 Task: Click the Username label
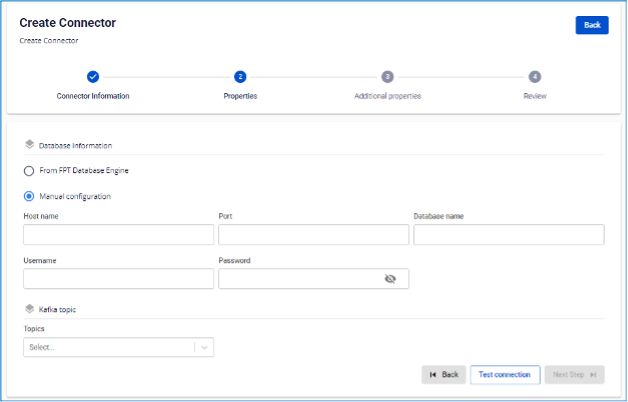pos(40,261)
